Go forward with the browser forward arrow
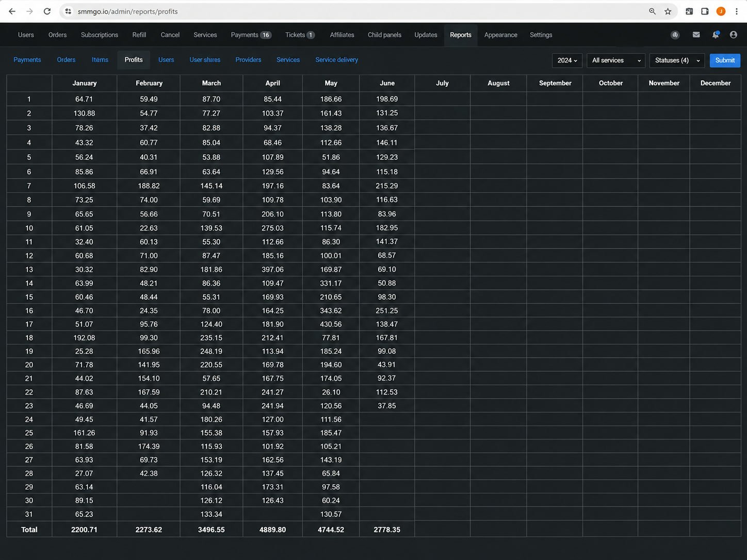This screenshot has width=747, height=560. coord(29,11)
